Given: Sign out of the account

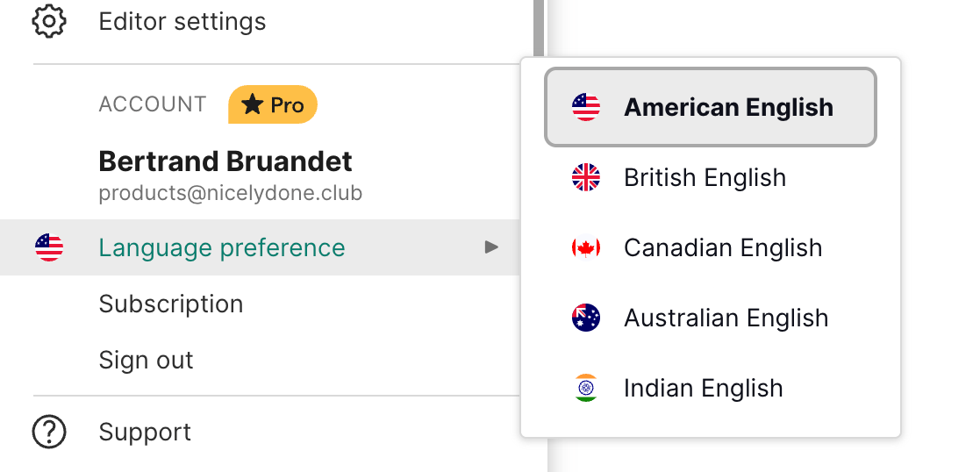Looking at the screenshot, I should click(146, 360).
